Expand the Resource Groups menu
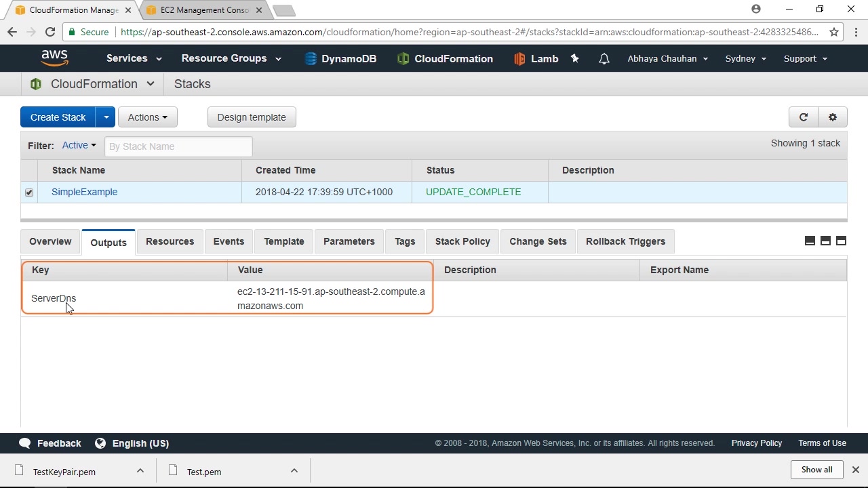 point(231,58)
